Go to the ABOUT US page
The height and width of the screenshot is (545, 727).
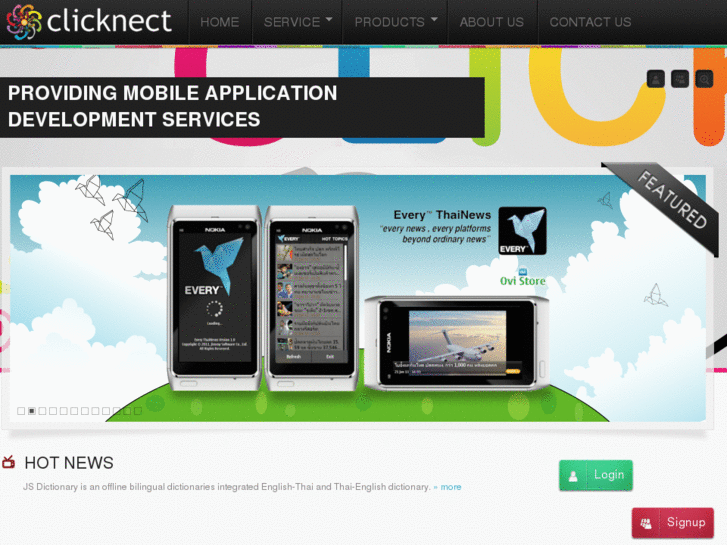point(492,22)
